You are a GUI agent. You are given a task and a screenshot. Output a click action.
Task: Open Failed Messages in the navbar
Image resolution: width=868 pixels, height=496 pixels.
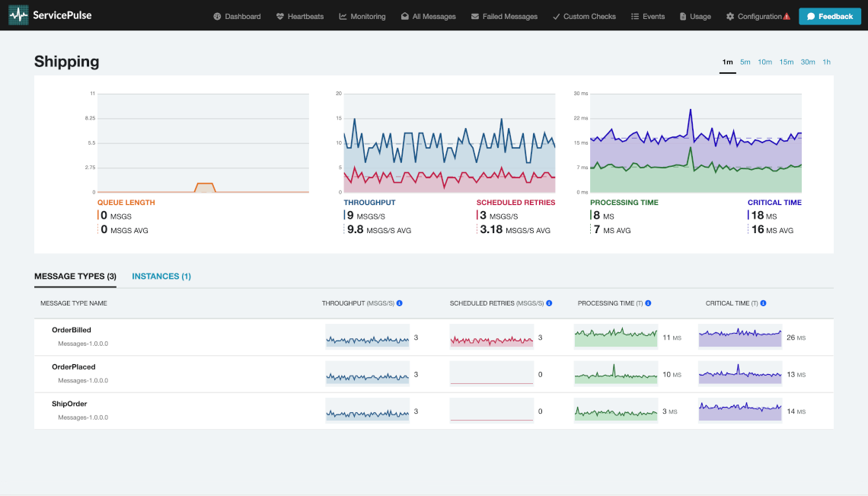coord(504,16)
